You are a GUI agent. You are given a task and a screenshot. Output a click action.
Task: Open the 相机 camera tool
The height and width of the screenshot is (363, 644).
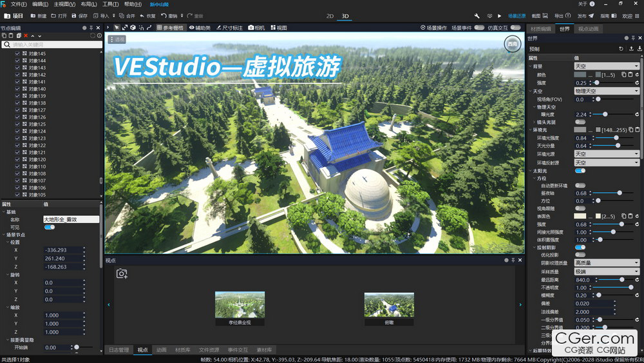[x=257, y=28]
